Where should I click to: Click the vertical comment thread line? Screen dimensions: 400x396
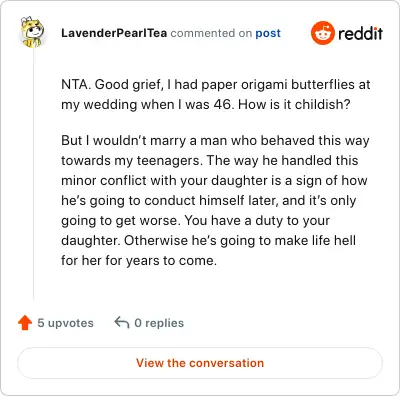[33, 173]
